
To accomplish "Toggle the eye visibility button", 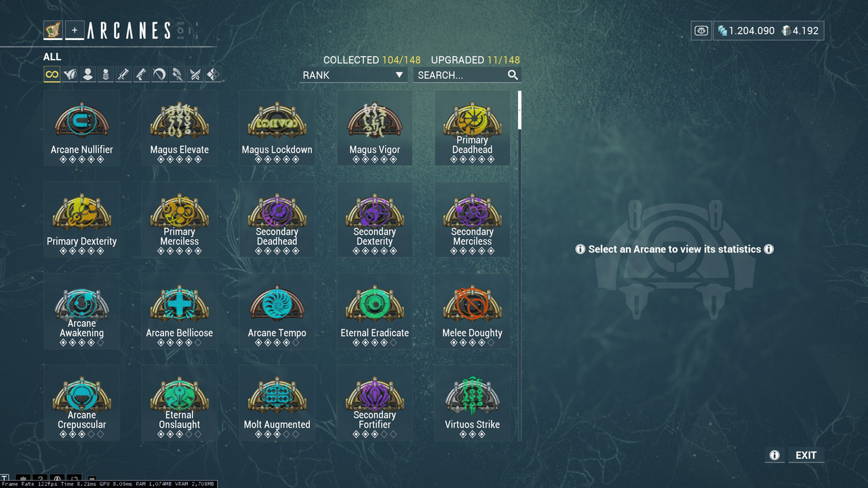I will click(x=701, y=30).
